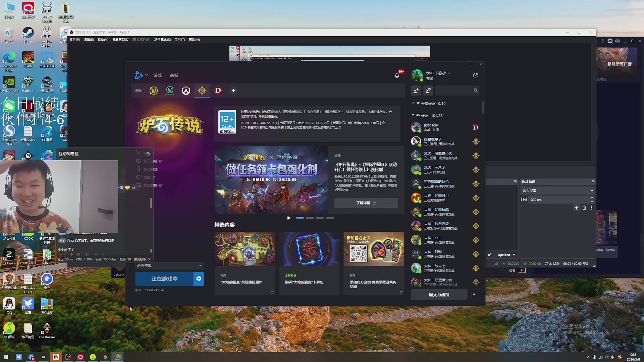The width and height of the screenshot is (644, 362).
Task: Select the Diablo game icon
Action: click(x=218, y=90)
